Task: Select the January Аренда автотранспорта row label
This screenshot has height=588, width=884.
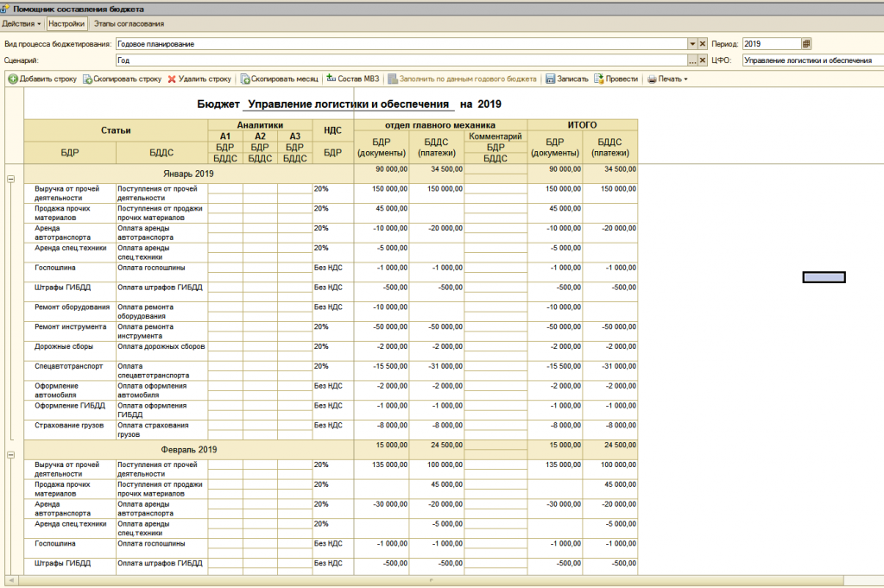Action: pos(70,233)
